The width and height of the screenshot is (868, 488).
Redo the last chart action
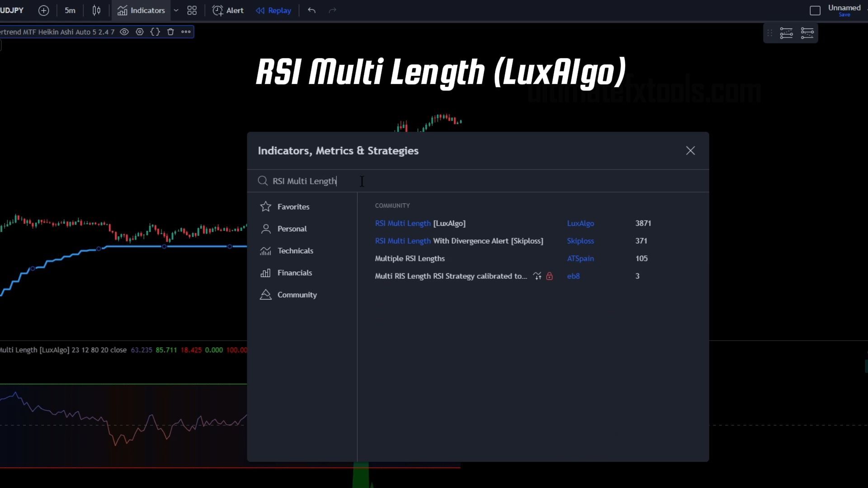332,10
